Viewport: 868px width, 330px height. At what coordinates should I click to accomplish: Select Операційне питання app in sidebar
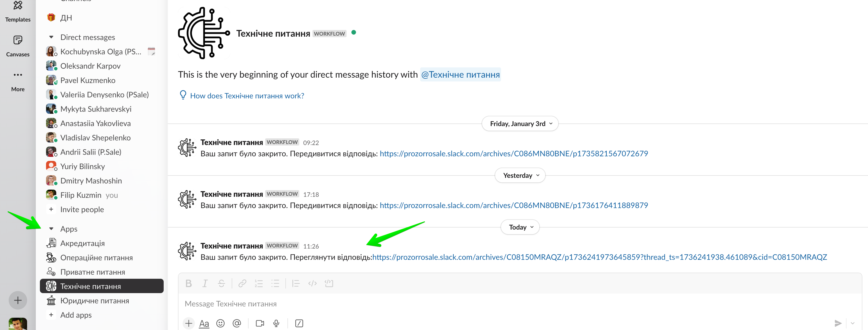[96, 258]
